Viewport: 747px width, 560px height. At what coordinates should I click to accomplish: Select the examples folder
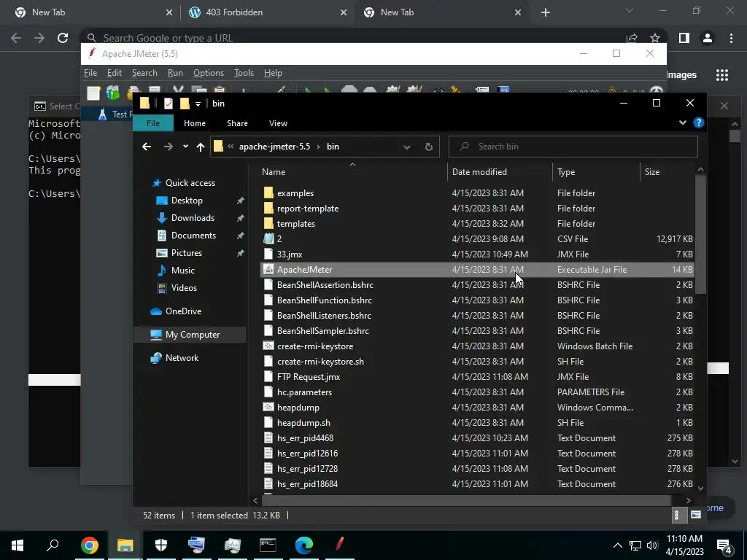pos(477,192)
